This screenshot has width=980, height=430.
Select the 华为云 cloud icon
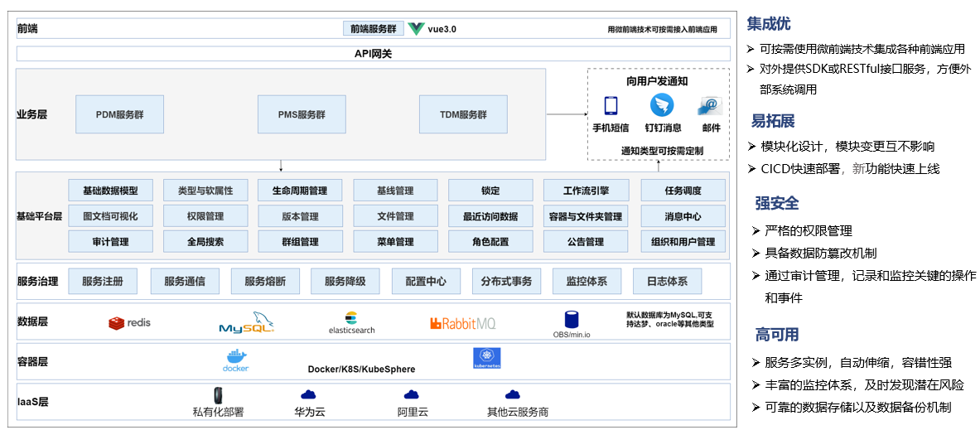pyautogui.click(x=309, y=395)
